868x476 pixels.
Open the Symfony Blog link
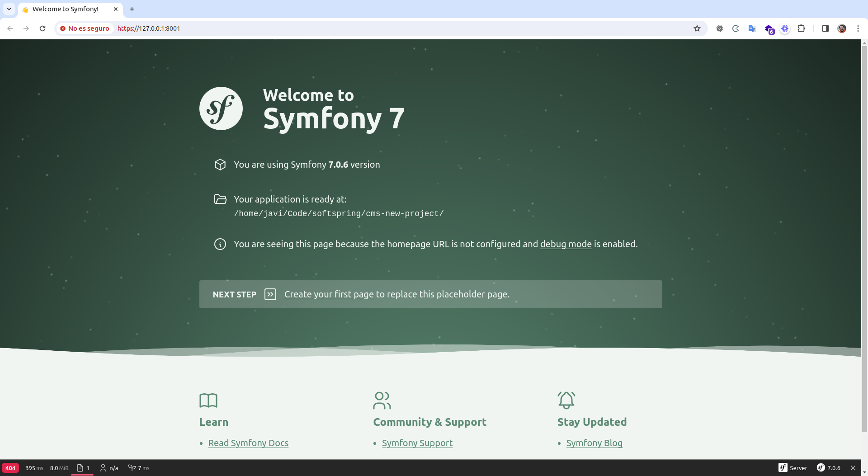(x=594, y=443)
